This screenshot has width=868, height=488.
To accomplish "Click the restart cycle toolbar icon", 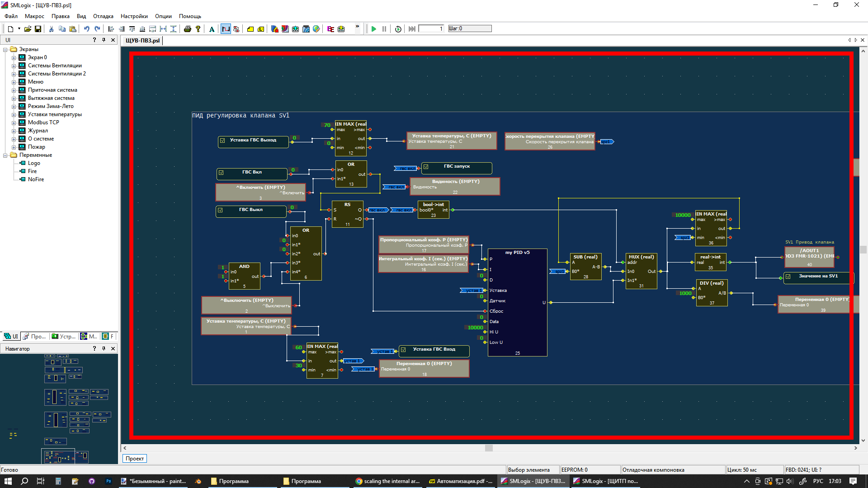I will 397,28.
